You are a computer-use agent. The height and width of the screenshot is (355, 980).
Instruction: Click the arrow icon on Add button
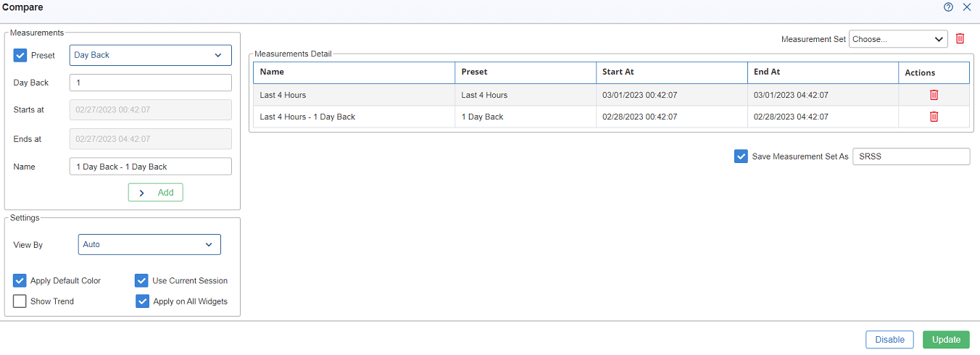tap(141, 193)
